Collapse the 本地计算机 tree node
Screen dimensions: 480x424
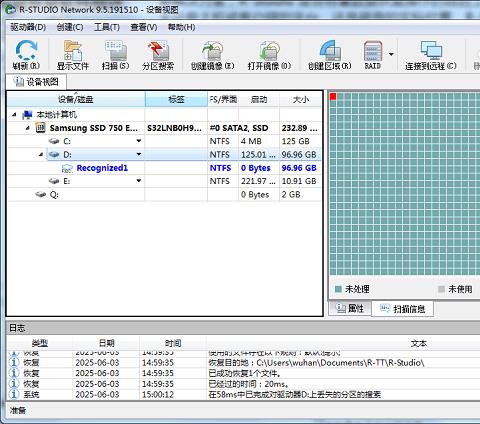click(14, 115)
